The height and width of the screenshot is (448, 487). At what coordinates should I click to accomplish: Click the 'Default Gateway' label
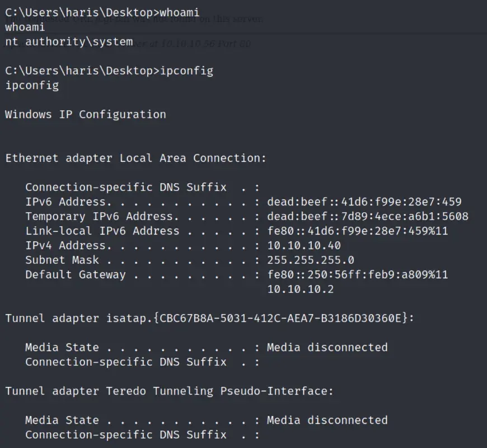coord(75,274)
